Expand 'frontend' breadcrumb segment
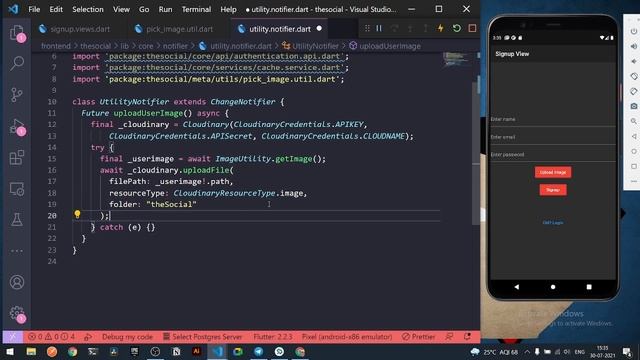640x360 pixels. tap(56, 46)
